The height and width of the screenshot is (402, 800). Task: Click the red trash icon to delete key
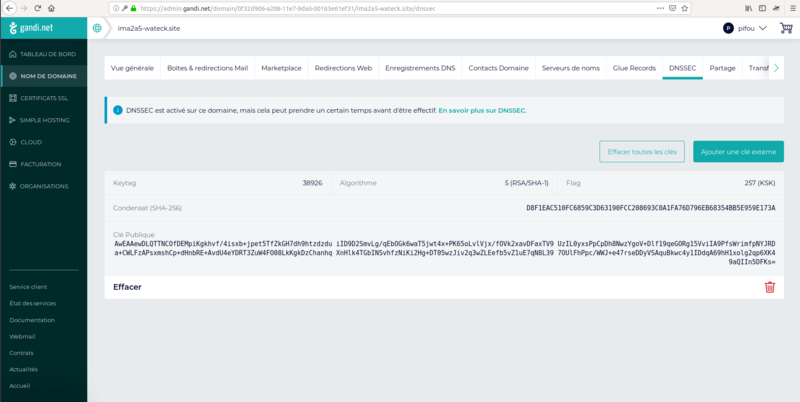pyautogui.click(x=769, y=287)
